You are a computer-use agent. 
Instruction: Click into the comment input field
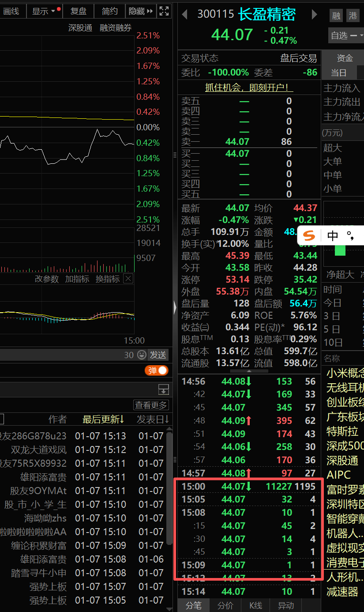point(62,355)
